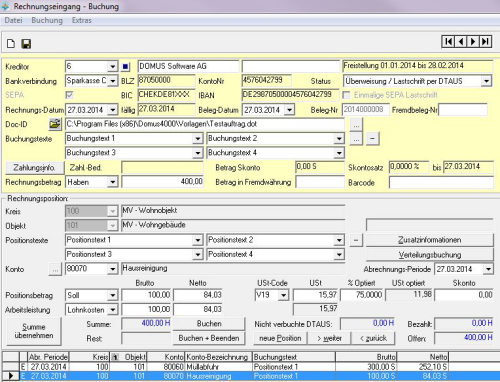Open Abrechnungs-Periode date dropdown
500x382 pixels.
coord(488,269)
